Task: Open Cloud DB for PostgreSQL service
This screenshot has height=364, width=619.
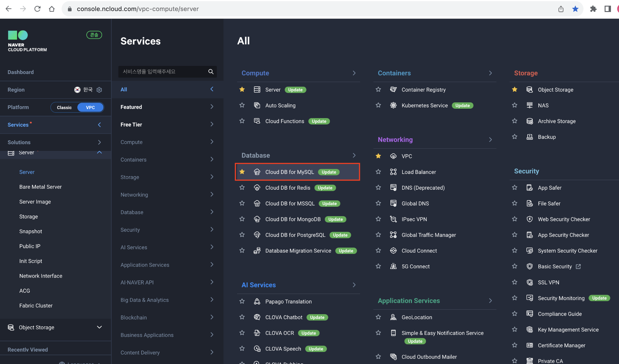Action: [295, 235]
